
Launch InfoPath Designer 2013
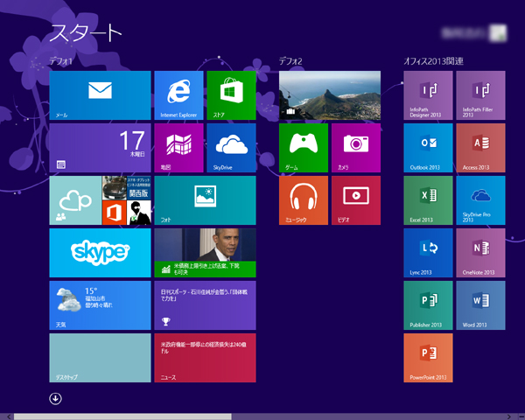428,95
